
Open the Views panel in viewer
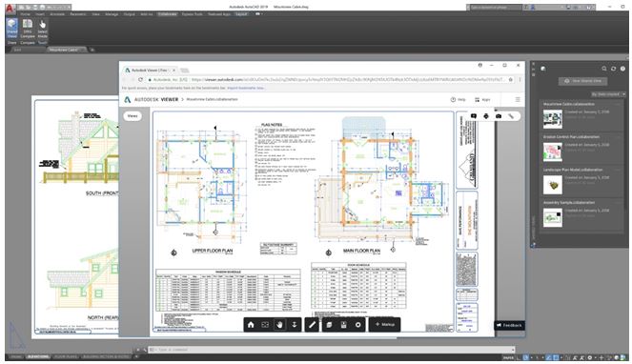click(133, 116)
